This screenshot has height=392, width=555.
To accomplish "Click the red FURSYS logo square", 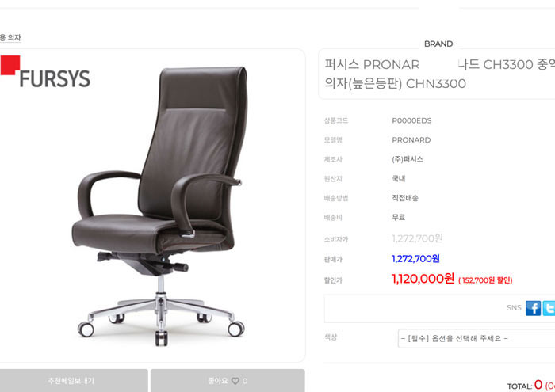I will [x=10, y=65].
